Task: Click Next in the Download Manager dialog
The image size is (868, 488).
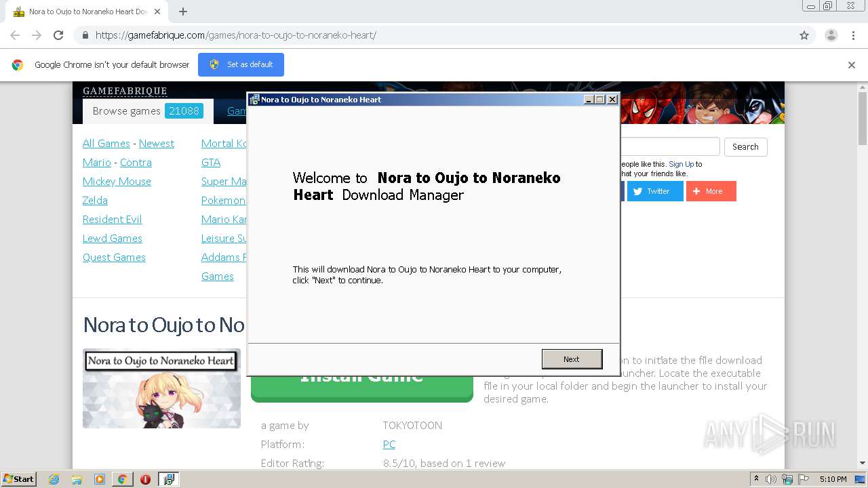Action: pyautogui.click(x=572, y=359)
